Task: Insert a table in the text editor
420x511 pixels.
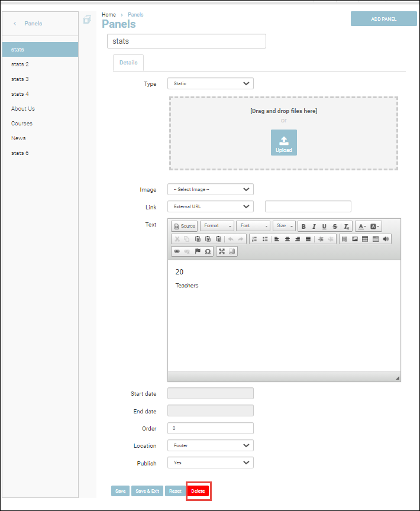Action: coord(365,239)
